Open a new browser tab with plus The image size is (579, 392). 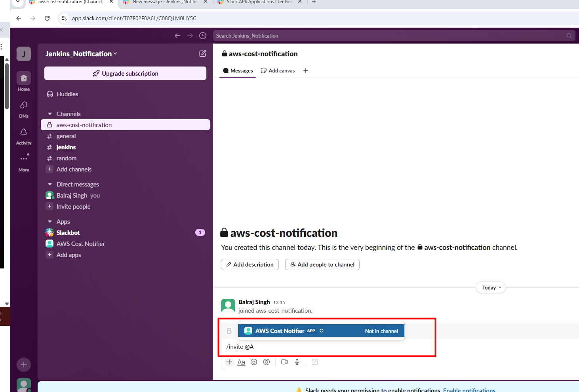314,2
